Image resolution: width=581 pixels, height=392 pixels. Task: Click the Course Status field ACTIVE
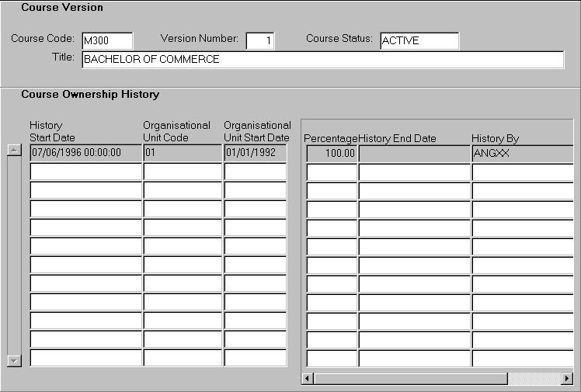tap(419, 40)
